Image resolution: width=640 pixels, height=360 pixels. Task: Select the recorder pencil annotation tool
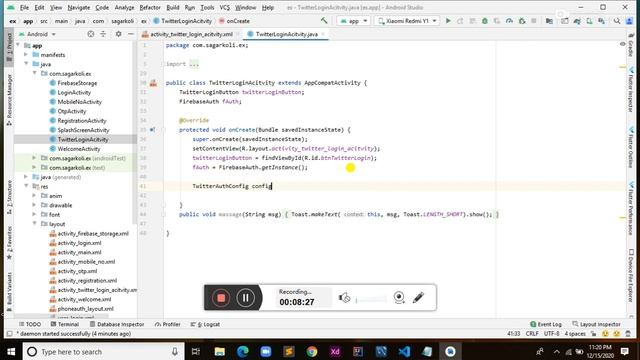click(x=418, y=298)
